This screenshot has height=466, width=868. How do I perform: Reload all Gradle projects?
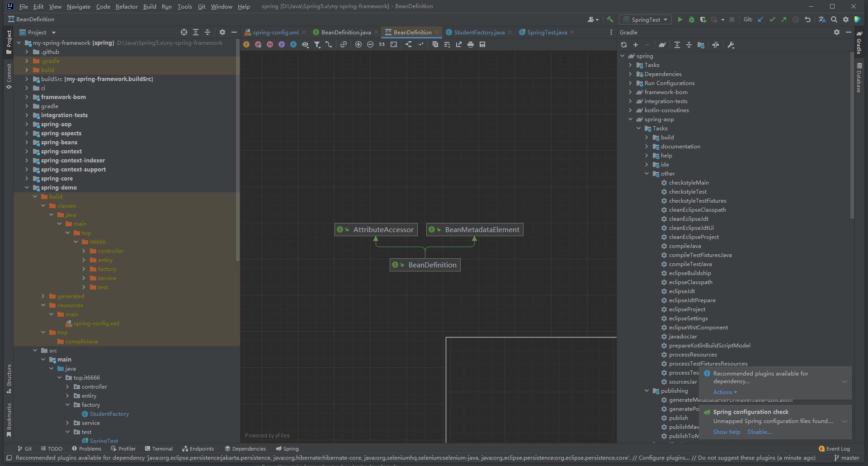[624, 45]
